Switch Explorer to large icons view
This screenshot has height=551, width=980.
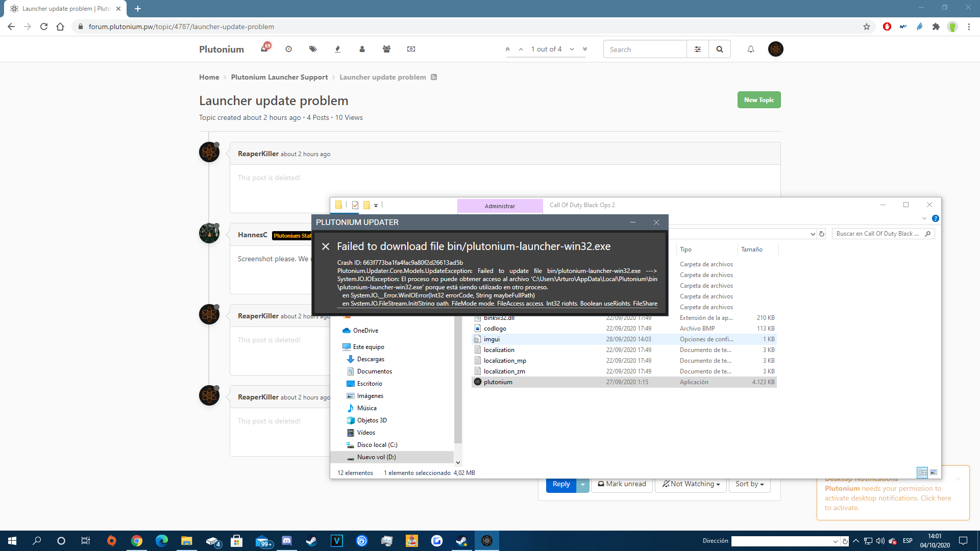934,472
